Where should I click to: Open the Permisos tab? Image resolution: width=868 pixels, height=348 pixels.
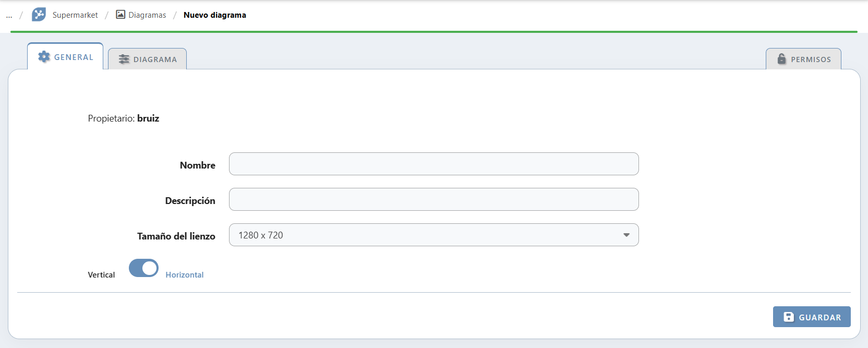coord(803,59)
